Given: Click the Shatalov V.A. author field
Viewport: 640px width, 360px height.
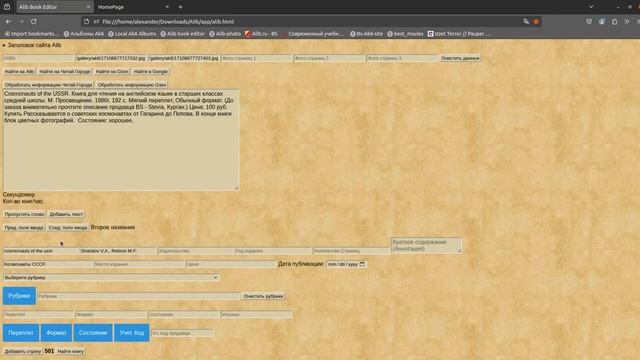Looking at the screenshot, I should [x=118, y=251].
